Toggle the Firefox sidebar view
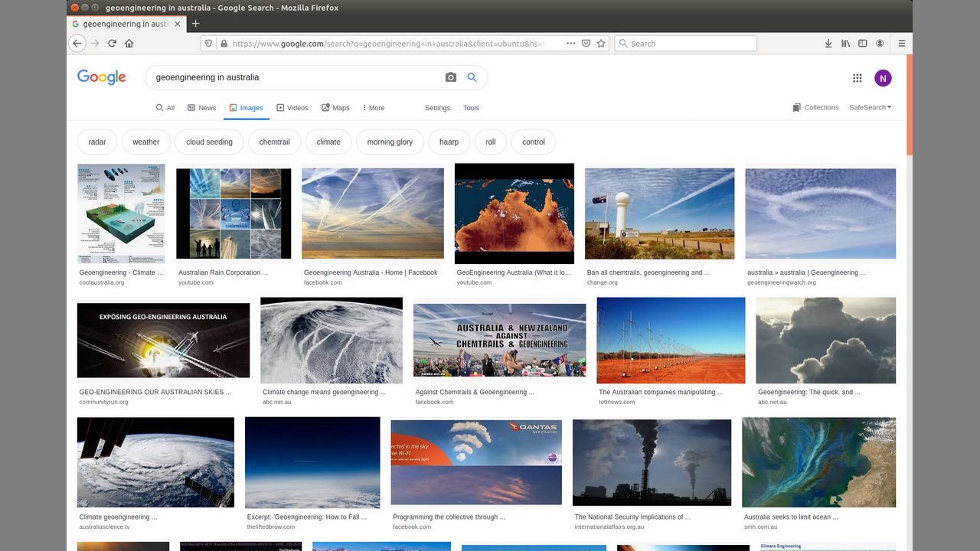The image size is (980, 551). tap(863, 44)
